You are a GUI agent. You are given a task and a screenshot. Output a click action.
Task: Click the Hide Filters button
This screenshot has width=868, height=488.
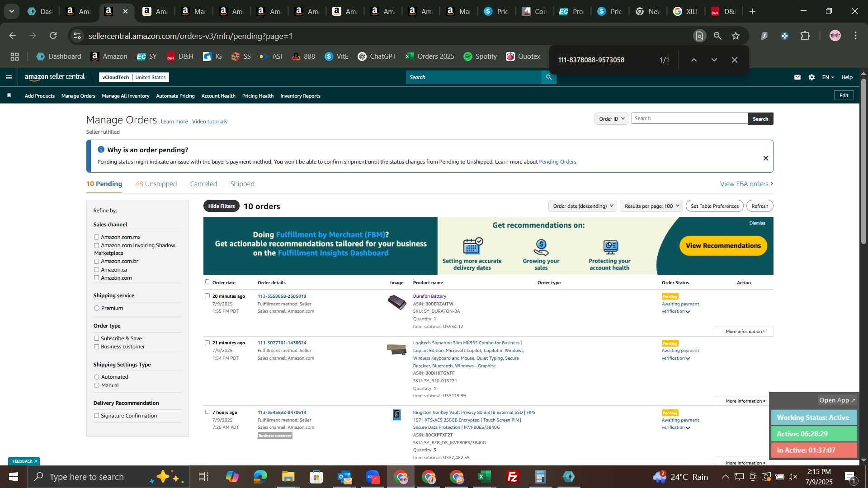click(x=222, y=206)
